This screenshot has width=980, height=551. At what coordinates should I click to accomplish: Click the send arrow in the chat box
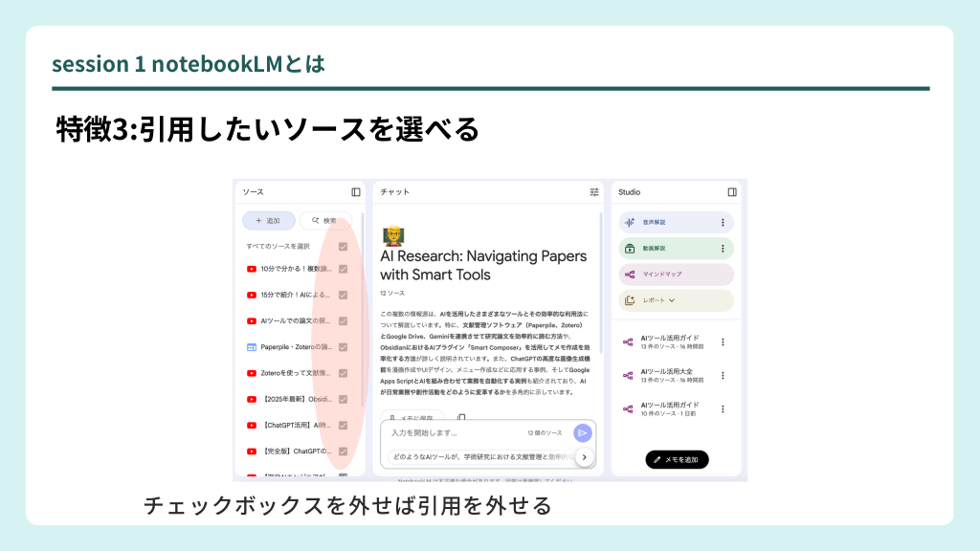point(583,433)
